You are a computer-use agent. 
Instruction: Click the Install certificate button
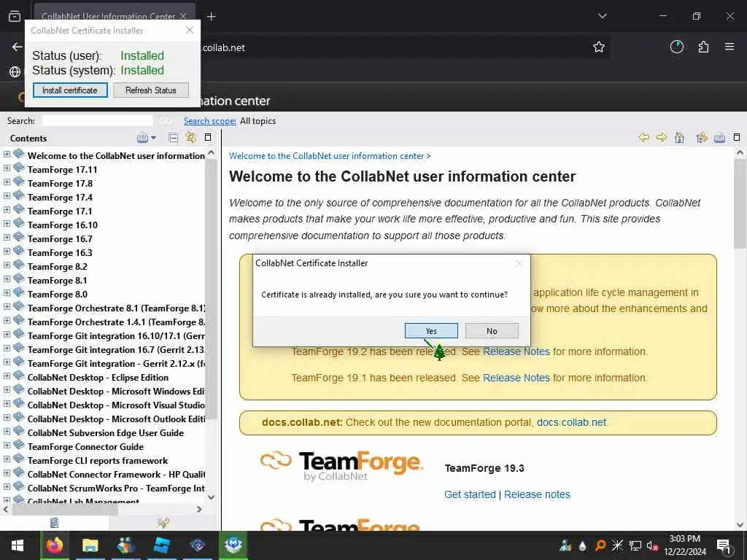coord(70,90)
